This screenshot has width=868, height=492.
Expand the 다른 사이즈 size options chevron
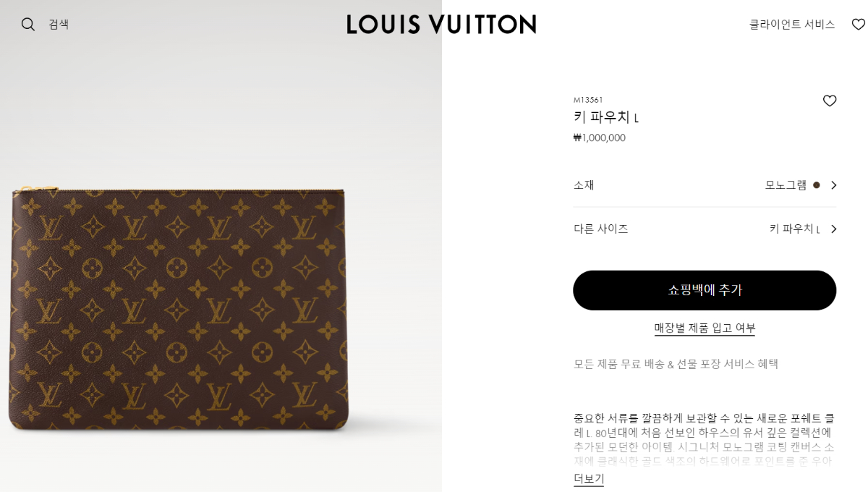pos(833,229)
